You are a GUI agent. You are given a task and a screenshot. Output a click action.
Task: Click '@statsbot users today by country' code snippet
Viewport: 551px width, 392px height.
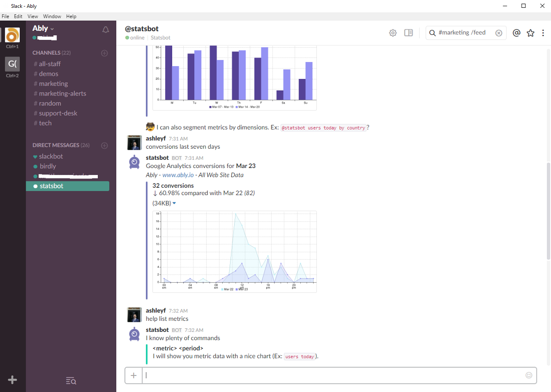[x=323, y=128]
